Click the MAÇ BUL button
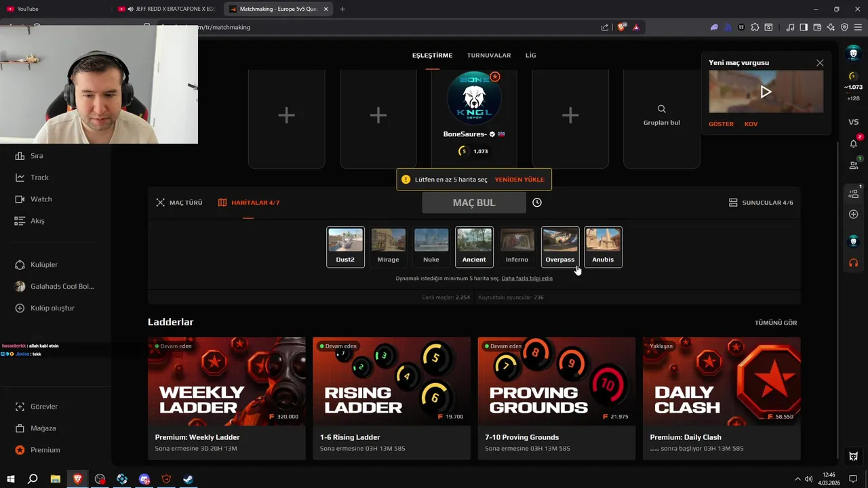This screenshot has width=868, height=488. click(x=474, y=203)
